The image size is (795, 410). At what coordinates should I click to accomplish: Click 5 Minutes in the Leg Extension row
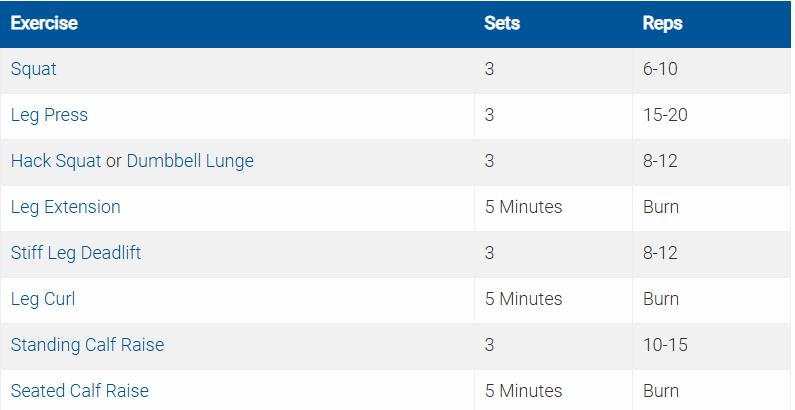coord(523,207)
